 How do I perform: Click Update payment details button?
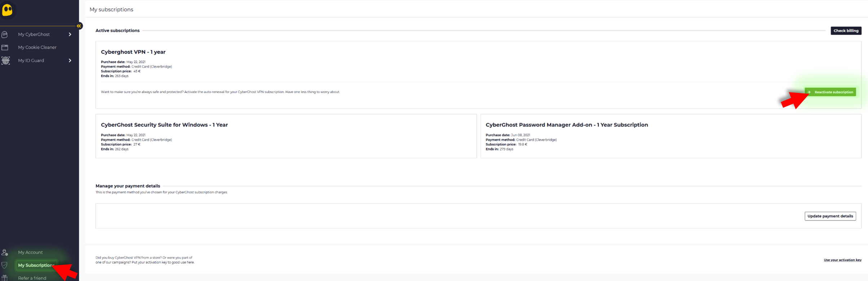(x=830, y=216)
